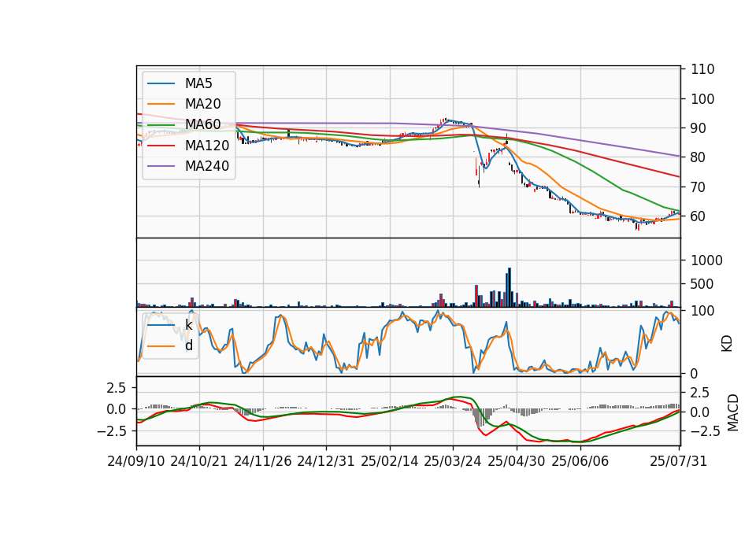Screen dimensions: 756x543
Task: Click the 24/09/10 date axis label
Action: (x=136, y=461)
